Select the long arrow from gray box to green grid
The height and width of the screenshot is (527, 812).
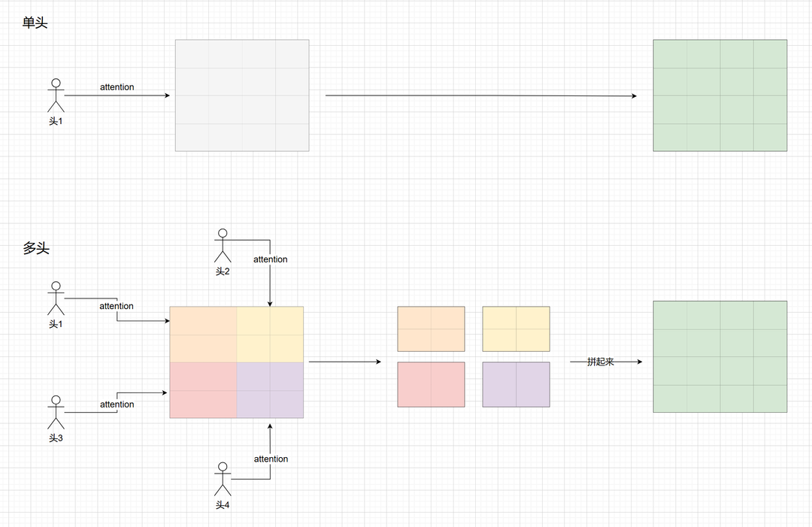tap(481, 95)
